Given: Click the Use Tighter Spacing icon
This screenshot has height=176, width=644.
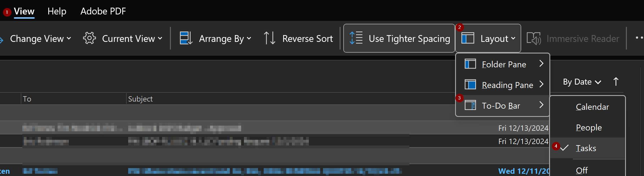Looking at the screenshot, I should pos(356,38).
